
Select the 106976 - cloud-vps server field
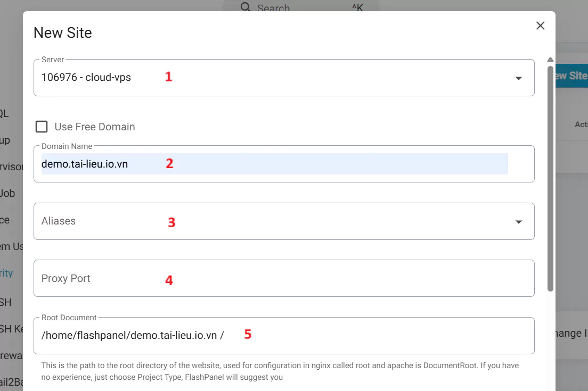click(266, 78)
